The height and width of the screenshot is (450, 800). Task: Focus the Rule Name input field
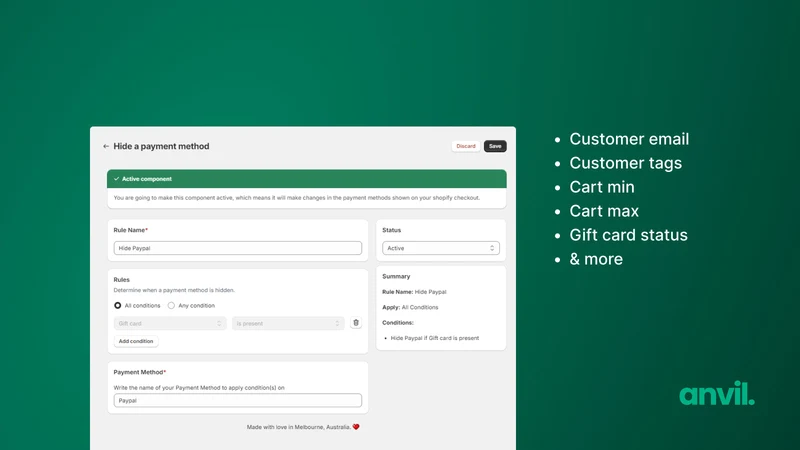pos(238,248)
